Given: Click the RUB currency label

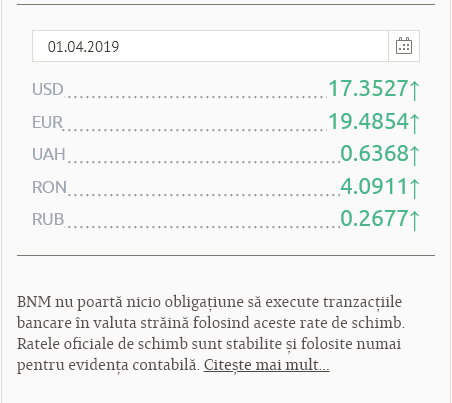Looking at the screenshot, I should [x=48, y=219].
